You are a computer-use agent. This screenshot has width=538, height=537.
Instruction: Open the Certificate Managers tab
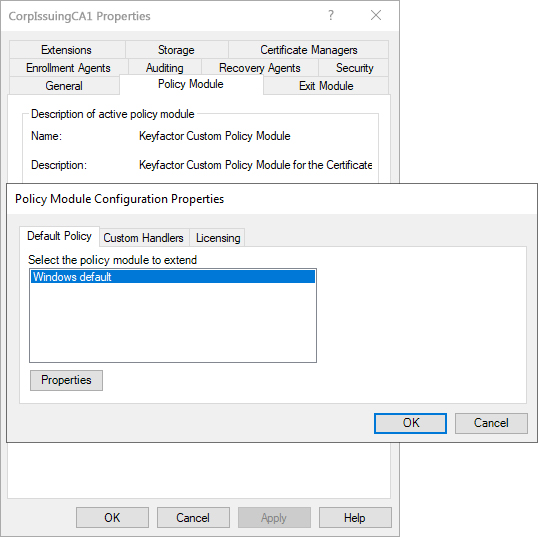pyautogui.click(x=308, y=50)
